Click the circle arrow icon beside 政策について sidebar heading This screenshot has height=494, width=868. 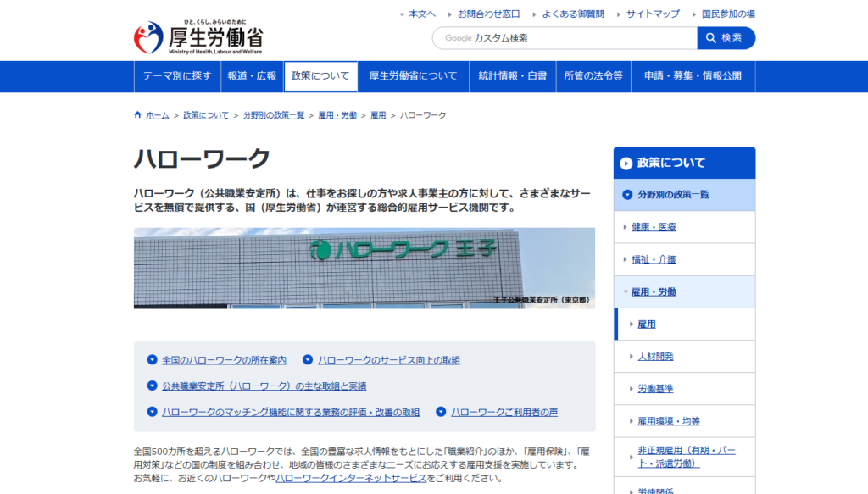pos(626,164)
